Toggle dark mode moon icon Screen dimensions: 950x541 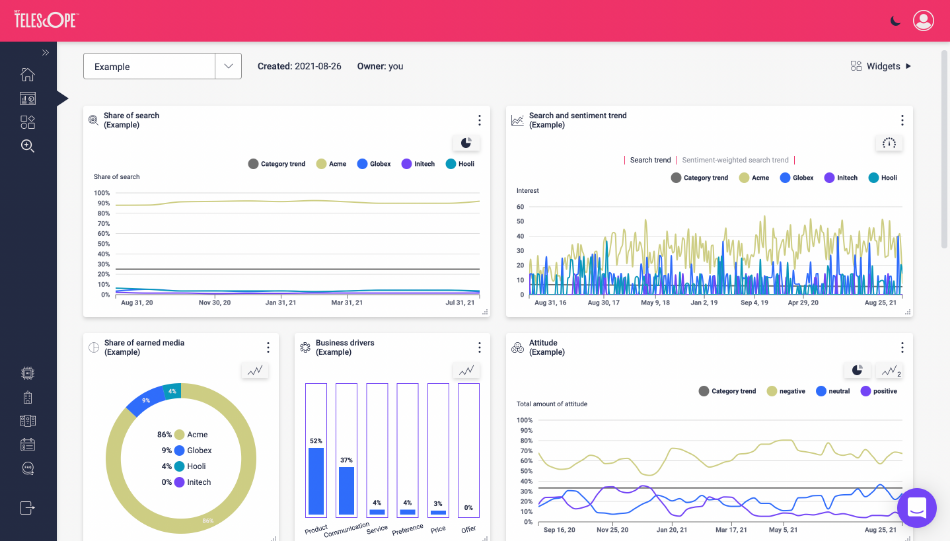coord(895,21)
